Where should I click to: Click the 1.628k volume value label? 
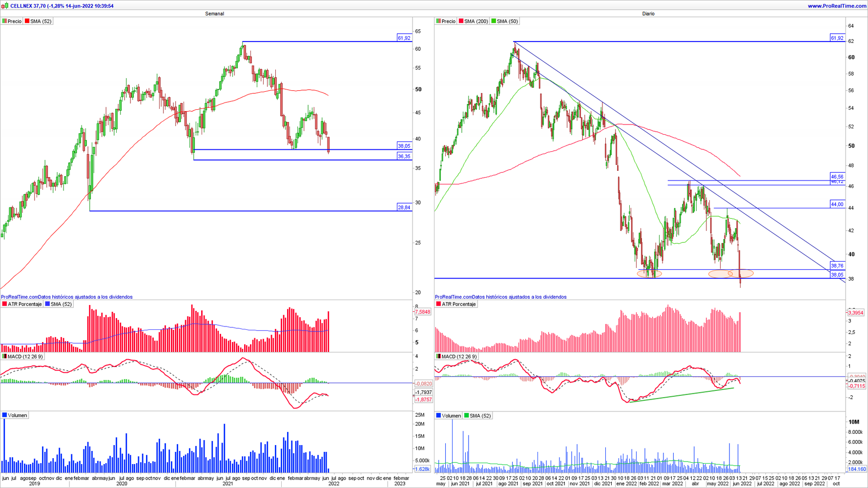[x=422, y=469]
